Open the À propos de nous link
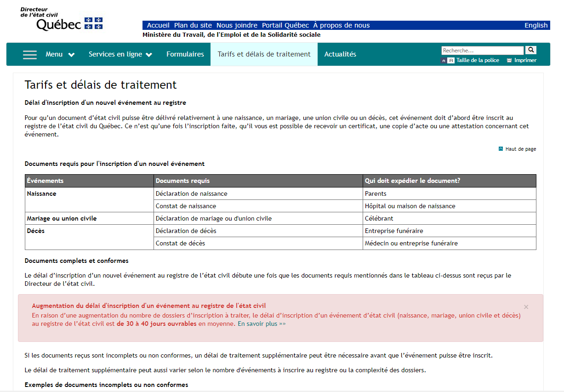 pyautogui.click(x=341, y=25)
